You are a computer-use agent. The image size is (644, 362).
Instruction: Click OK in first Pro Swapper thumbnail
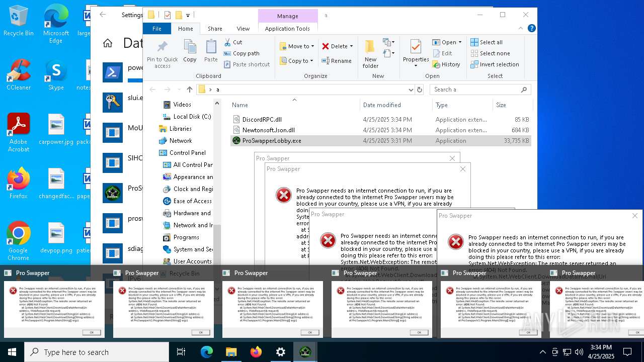click(92, 332)
